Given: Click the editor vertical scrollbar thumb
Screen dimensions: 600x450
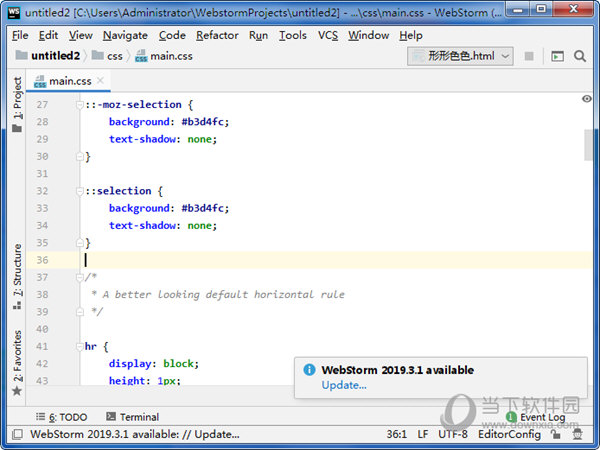Looking at the screenshot, I should click(588, 145).
